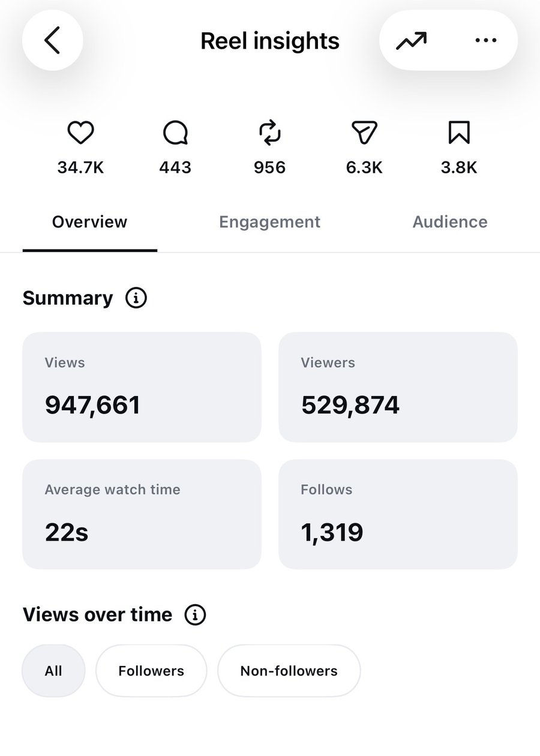
Task: Click the Summary heading
Action: (68, 298)
